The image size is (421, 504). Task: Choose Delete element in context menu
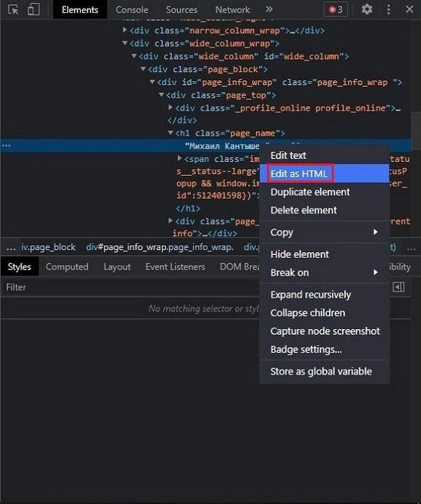coord(324,210)
